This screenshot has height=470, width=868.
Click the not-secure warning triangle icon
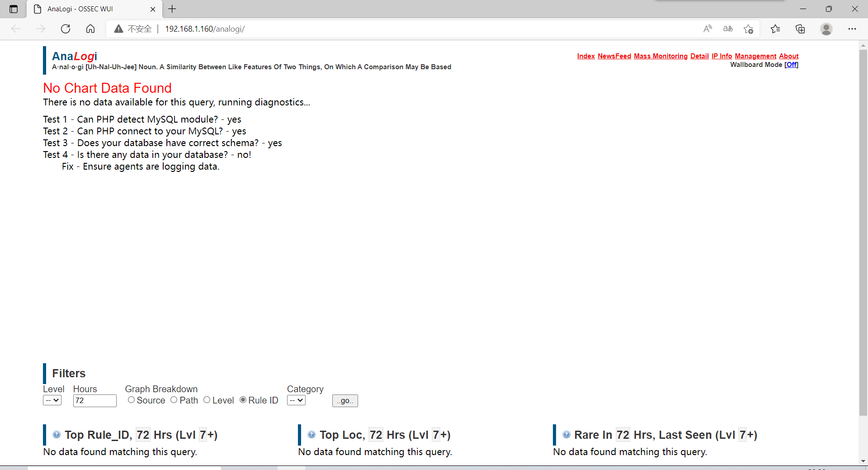pyautogui.click(x=118, y=29)
